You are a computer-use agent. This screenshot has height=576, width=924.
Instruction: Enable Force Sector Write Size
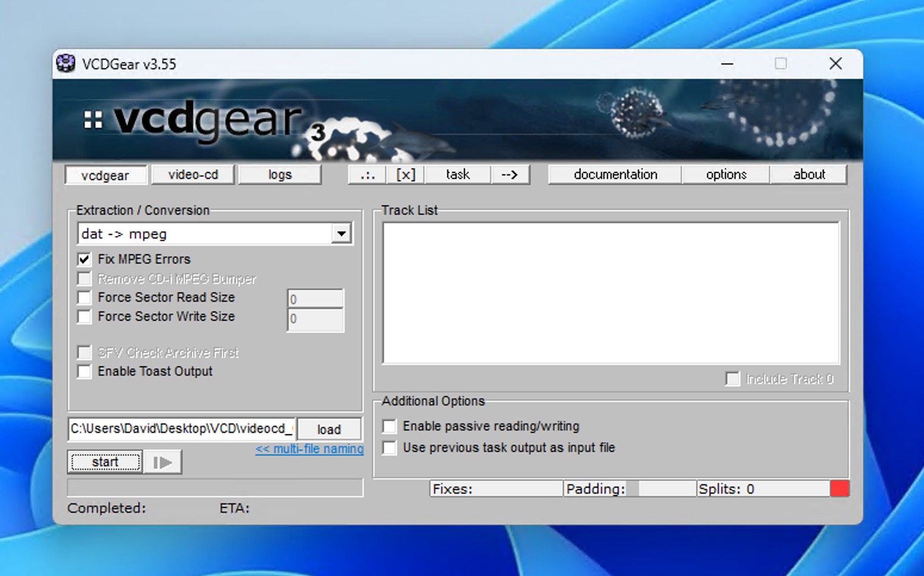[84, 317]
